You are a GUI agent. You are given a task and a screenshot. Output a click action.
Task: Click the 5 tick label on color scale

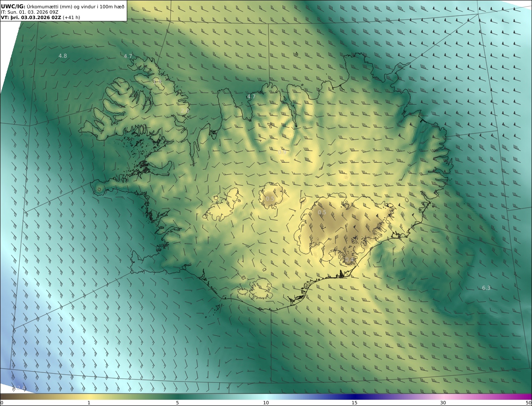click(x=177, y=403)
